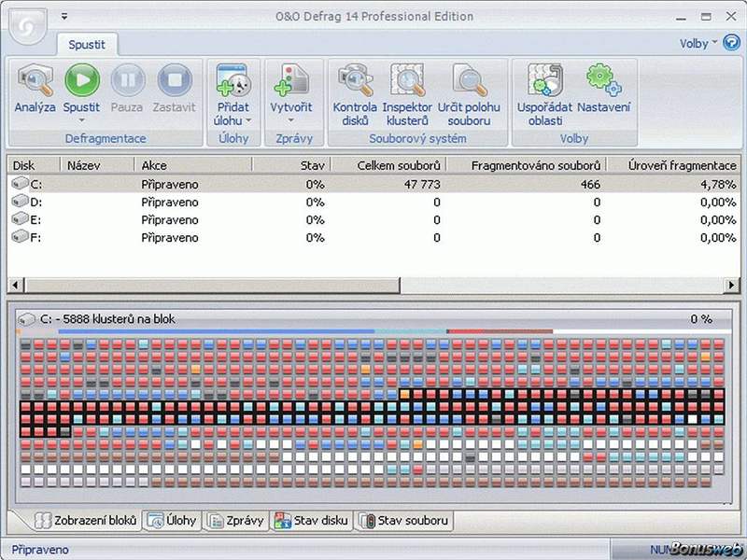
Task: Open the Přidat úlohu icon
Action: tap(233, 80)
